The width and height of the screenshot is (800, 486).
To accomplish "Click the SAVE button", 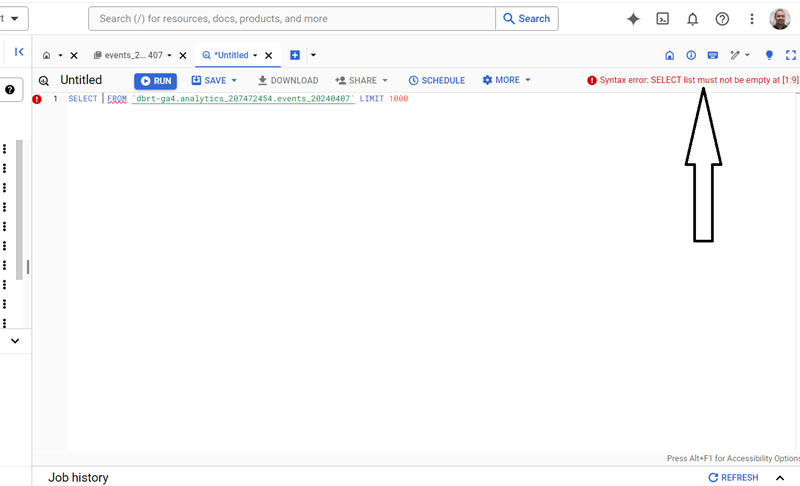I will click(209, 81).
